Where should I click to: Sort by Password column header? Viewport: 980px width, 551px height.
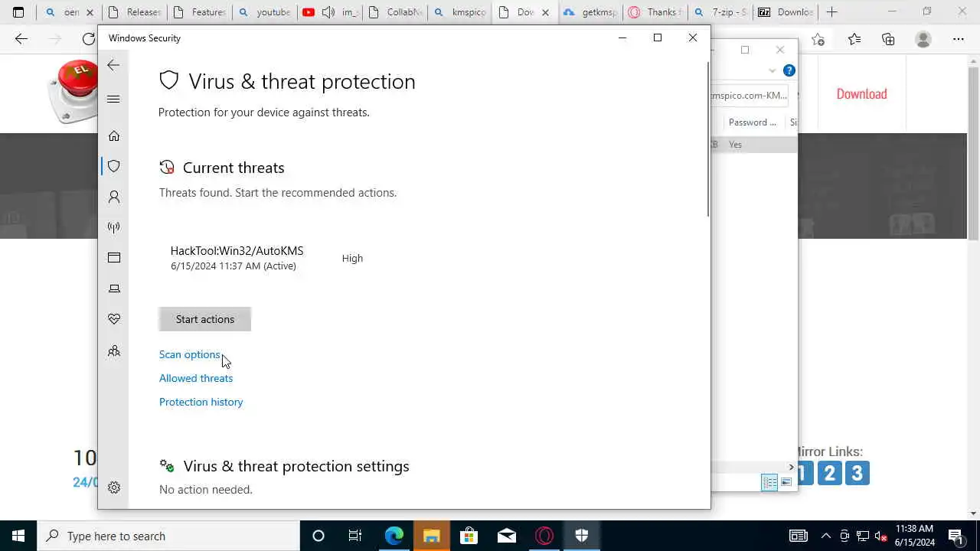752,122
